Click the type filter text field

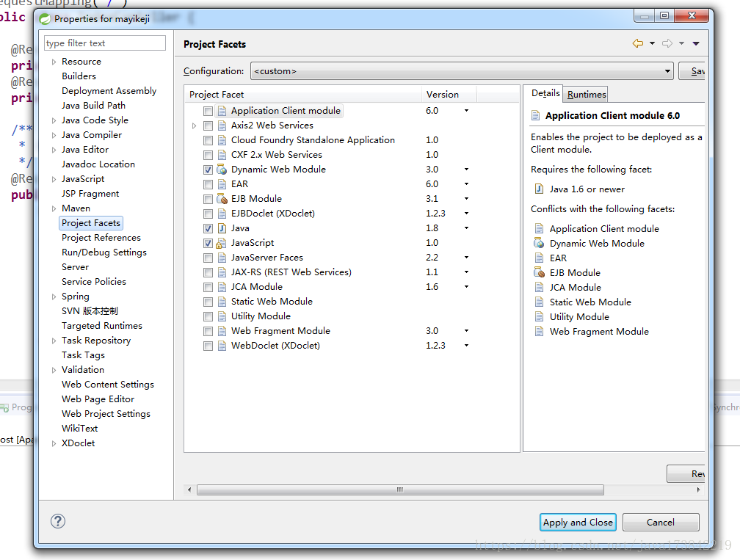tap(105, 43)
